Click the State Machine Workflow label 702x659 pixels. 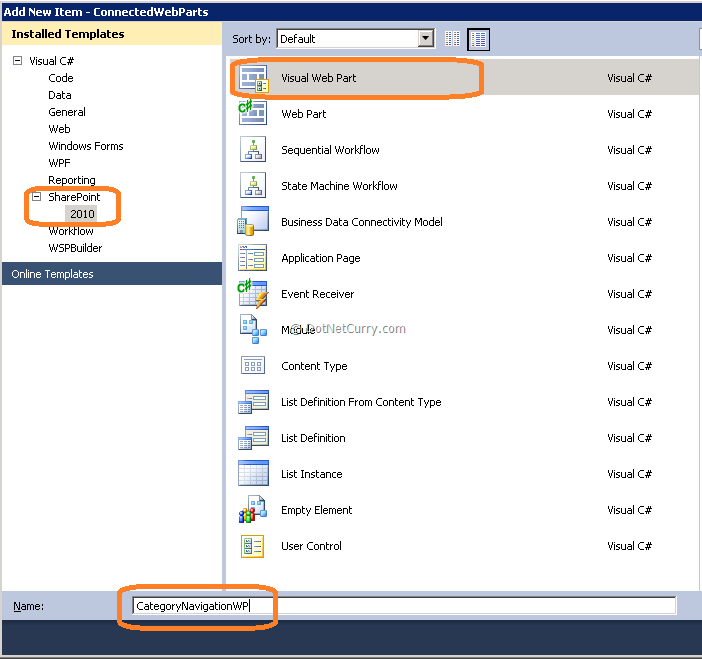pos(339,186)
